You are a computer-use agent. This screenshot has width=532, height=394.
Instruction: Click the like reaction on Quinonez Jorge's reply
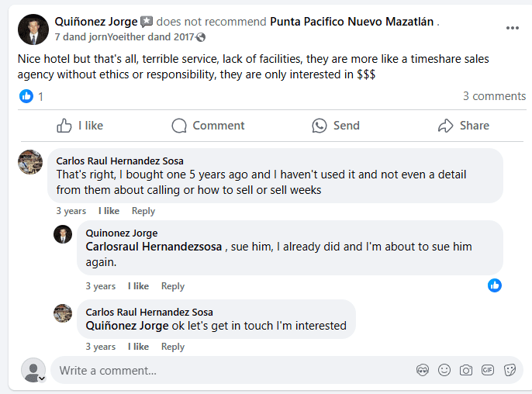coord(495,285)
